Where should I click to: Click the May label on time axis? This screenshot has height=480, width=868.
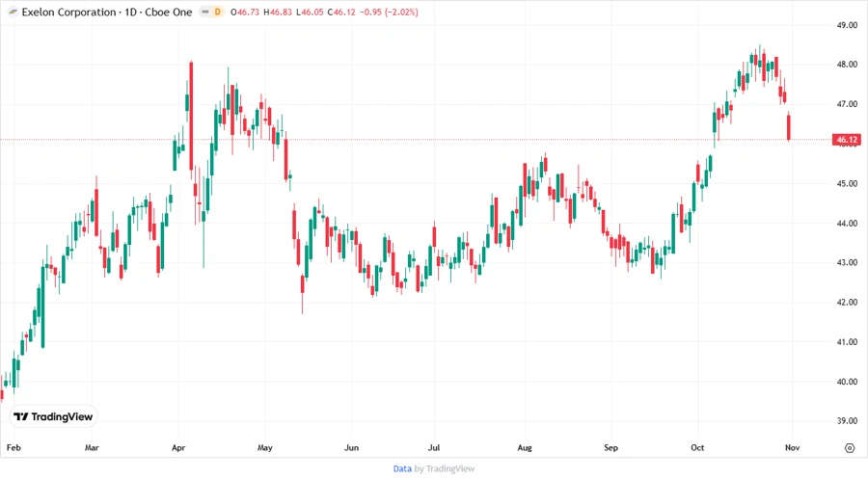[x=265, y=447]
